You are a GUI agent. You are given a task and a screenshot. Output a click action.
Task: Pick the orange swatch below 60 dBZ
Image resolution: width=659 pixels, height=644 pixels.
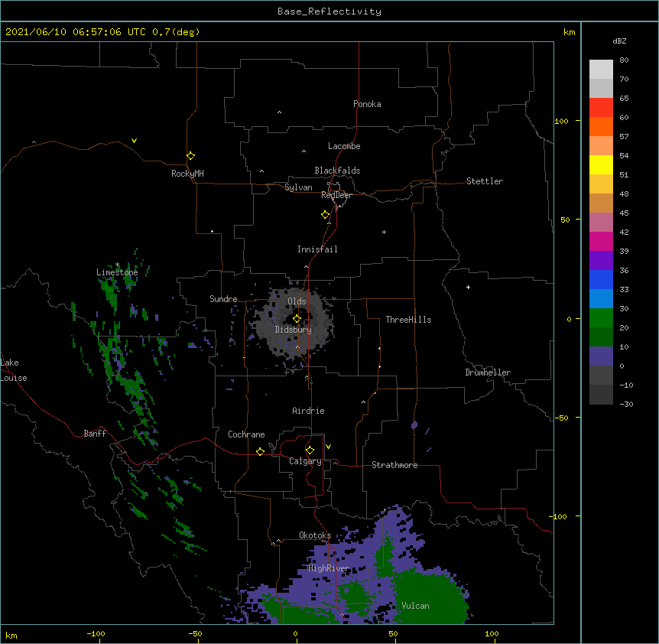[601, 126]
